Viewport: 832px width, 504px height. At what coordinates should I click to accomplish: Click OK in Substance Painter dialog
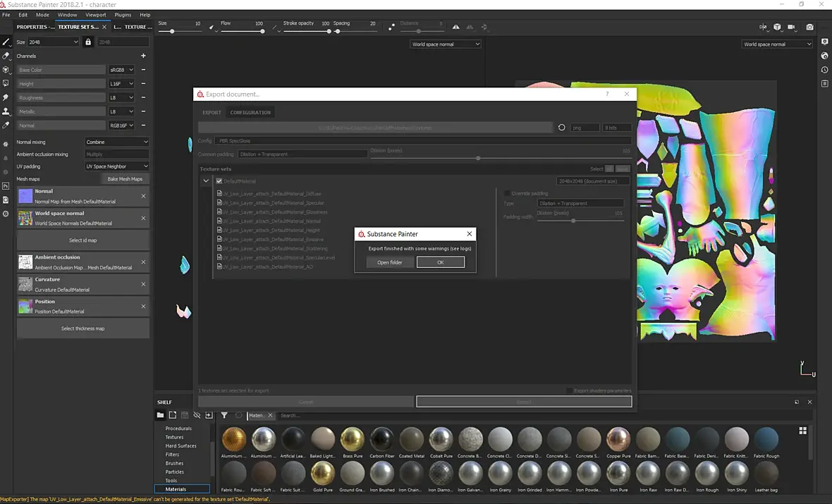pos(441,262)
